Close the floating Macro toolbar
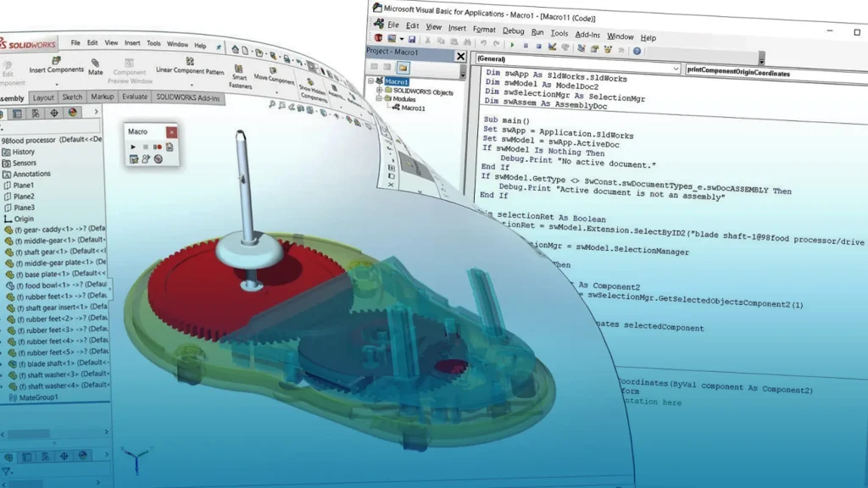The width and height of the screenshot is (868, 488). pos(171,132)
